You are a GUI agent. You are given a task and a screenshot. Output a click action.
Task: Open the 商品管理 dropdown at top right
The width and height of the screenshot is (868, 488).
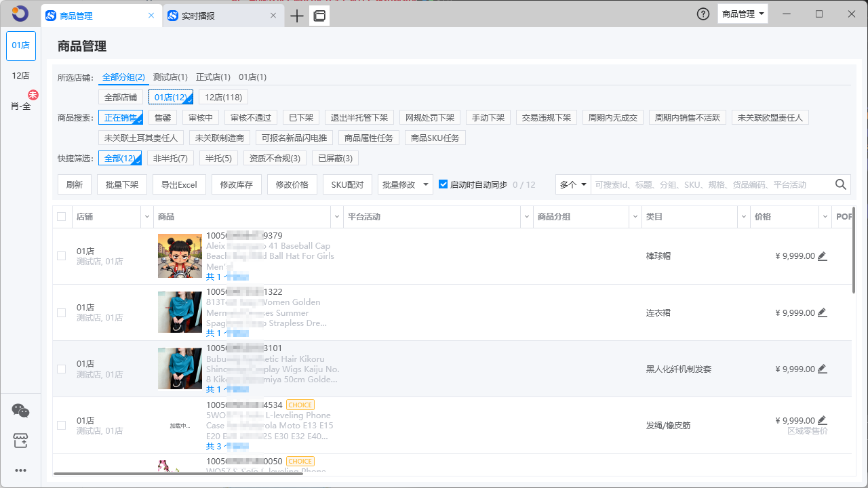click(x=743, y=14)
